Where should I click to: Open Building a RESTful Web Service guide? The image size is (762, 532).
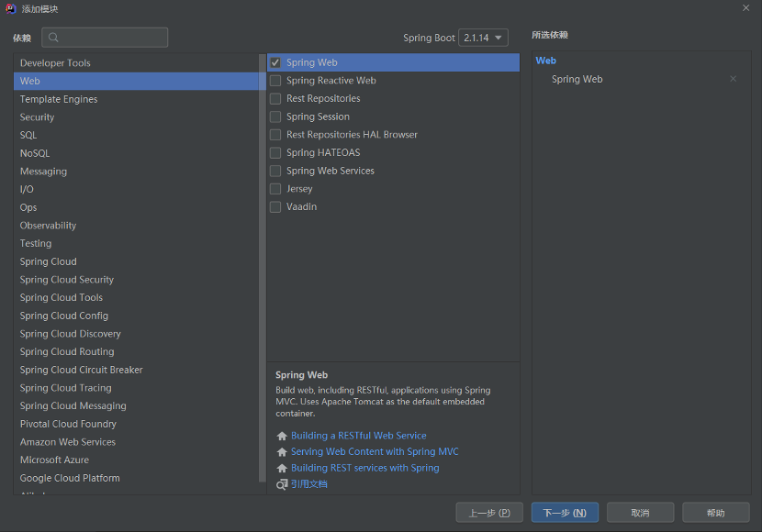pyautogui.click(x=359, y=436)
